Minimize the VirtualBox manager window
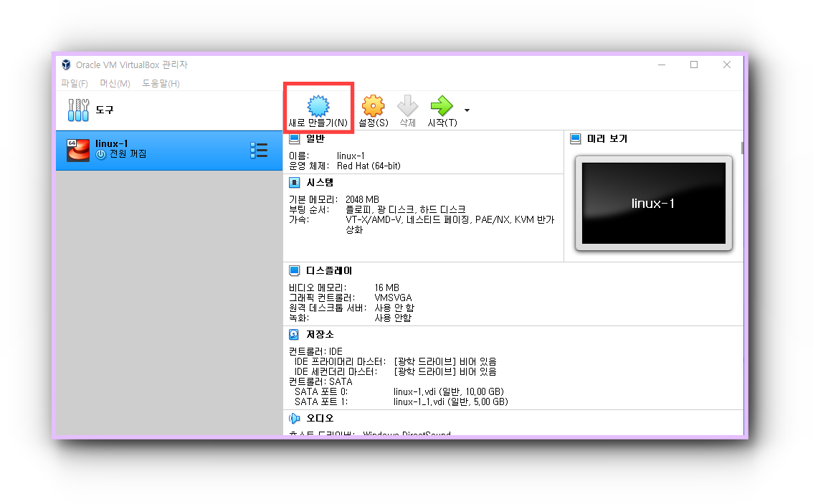Screen dimensions: 813x504 [x=662, y=65]
